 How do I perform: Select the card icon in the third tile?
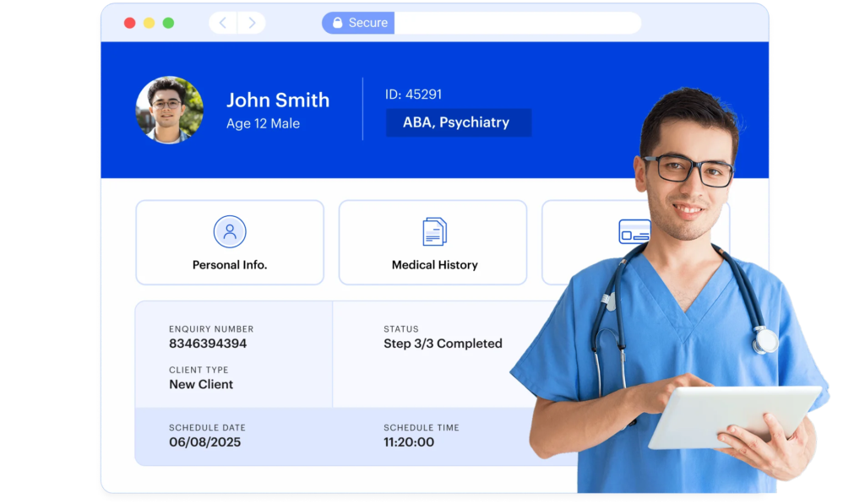634,231
